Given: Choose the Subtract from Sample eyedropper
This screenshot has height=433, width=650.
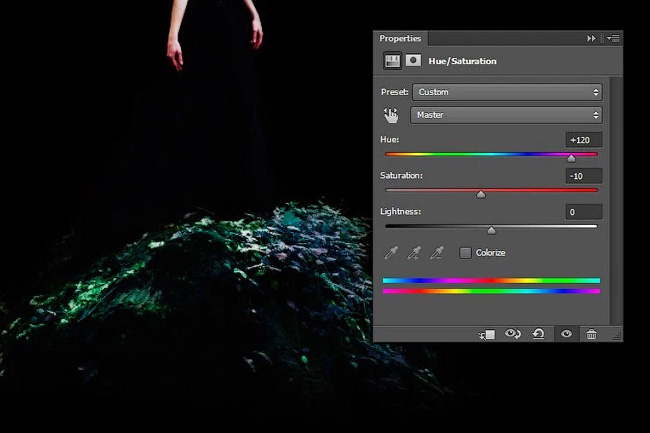Looking at the screenshot, I should click(437, 252).
